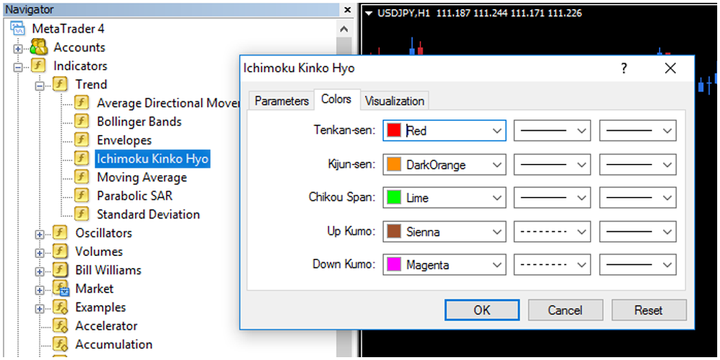The image size is (720, 360).
Task: Click the Parabolic SAR indicator icon
Action: click(x=82, y=196)
